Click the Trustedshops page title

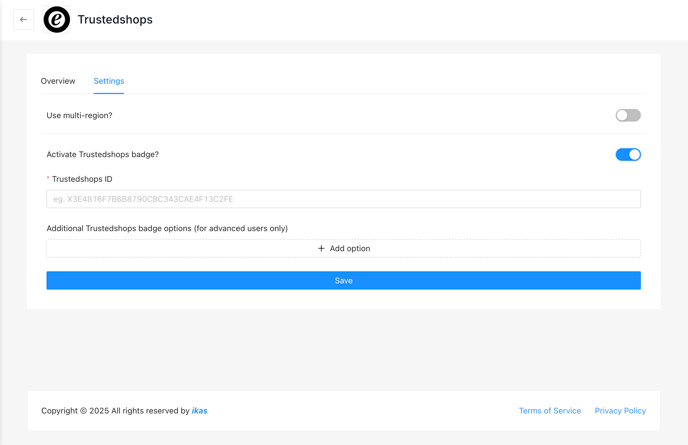click(x=115, y=20)
